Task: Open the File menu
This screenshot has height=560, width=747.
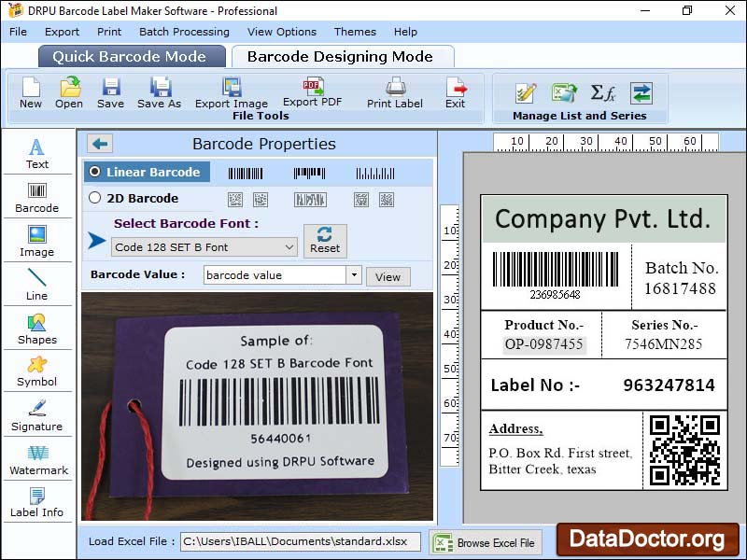Action: 17,31
